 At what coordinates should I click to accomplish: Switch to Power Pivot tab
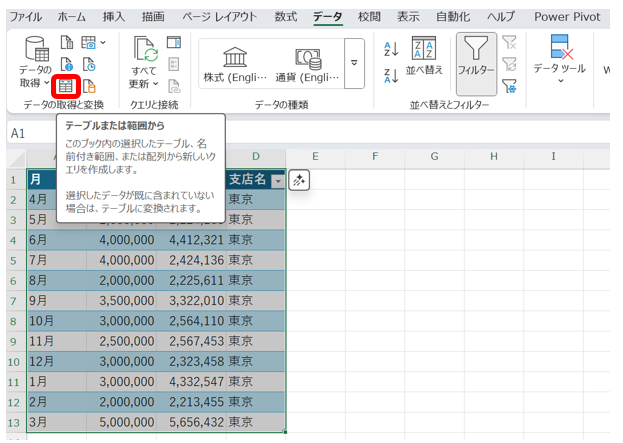pyautogui.click(x=567, y=17)
